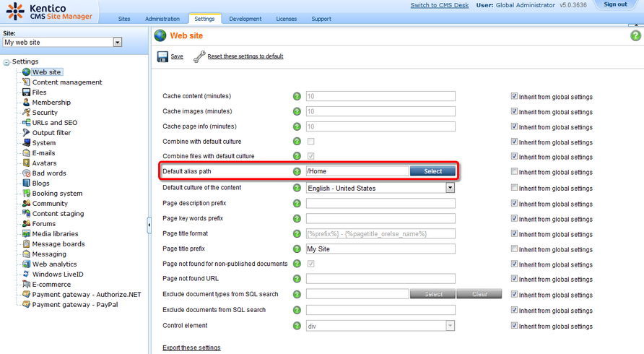Expand Default culture of the content dropdown
644x354 pixels.
450,188
